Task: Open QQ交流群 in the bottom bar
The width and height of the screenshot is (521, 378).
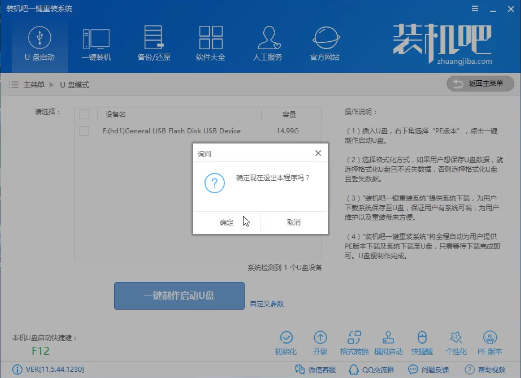Action: click(x=371, y=369)
